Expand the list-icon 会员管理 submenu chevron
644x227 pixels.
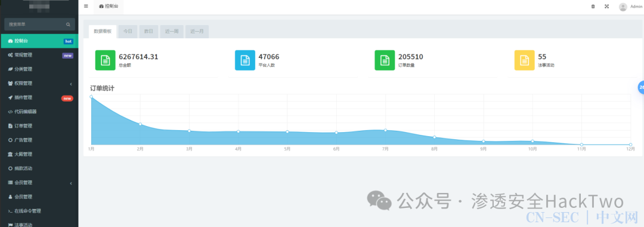click(70, 183)
